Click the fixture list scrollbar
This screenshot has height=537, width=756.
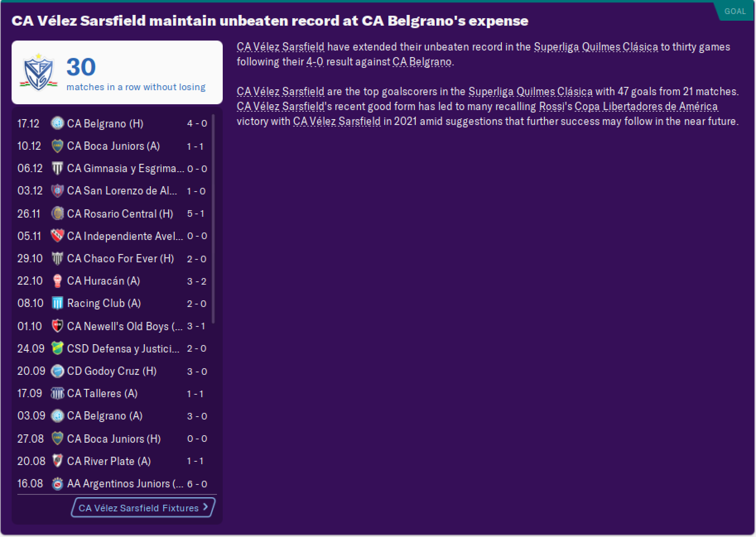(x=213, y=219)
